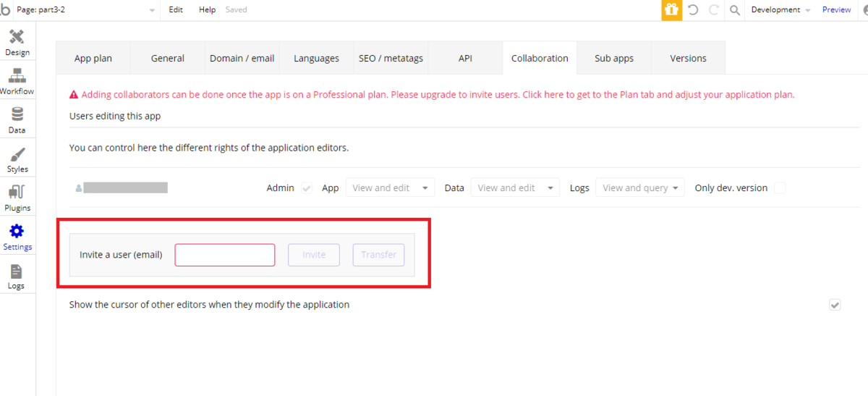Open the Preview link

(836, 10)
